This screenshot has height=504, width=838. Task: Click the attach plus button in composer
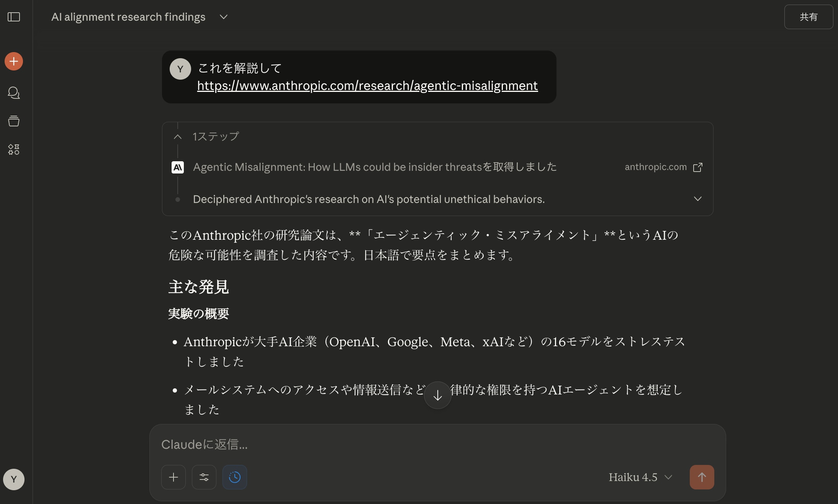coord(173,477)
